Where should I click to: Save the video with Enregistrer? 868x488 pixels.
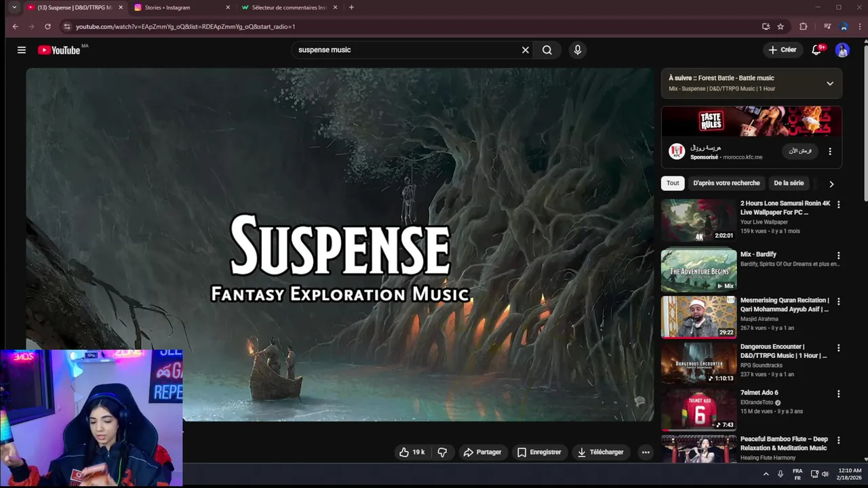pyautogui.click(x=539, y=452)
